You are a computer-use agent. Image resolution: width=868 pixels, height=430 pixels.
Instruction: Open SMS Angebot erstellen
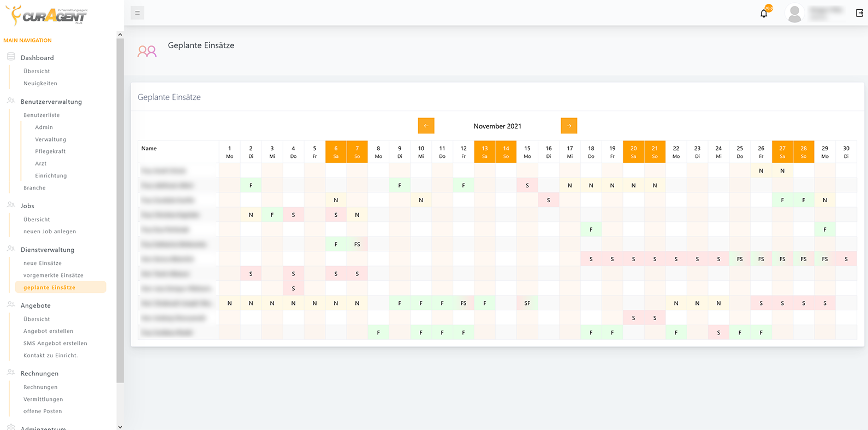(55, 343)
